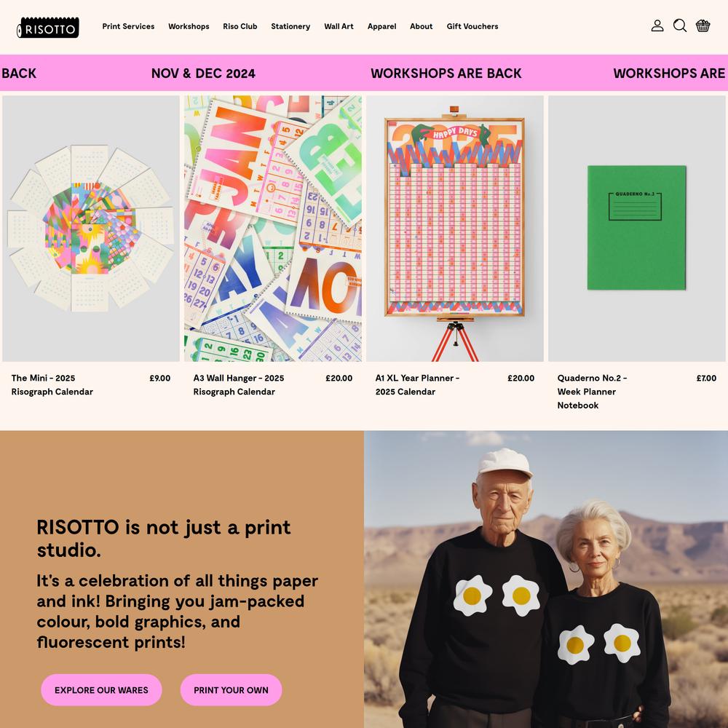The image size is (728, 728).
Task: Open the green Quaderno No.2 notebook image
Action: coord(637,229)
